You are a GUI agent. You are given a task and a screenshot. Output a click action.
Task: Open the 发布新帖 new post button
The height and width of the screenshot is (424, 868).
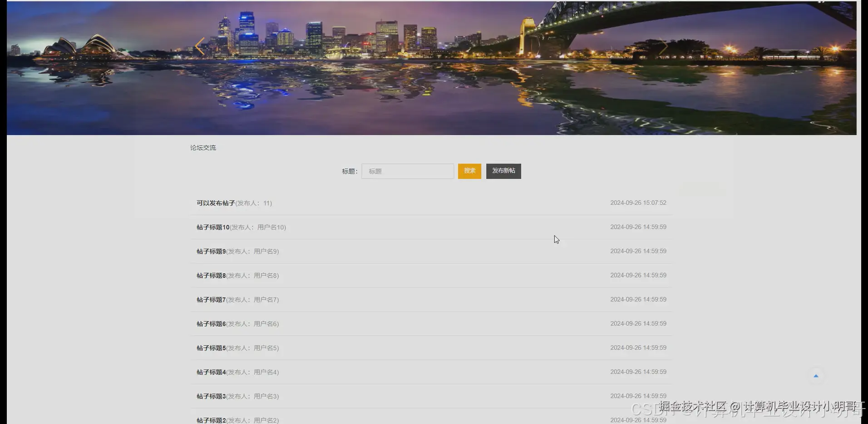tap(503, 171)
